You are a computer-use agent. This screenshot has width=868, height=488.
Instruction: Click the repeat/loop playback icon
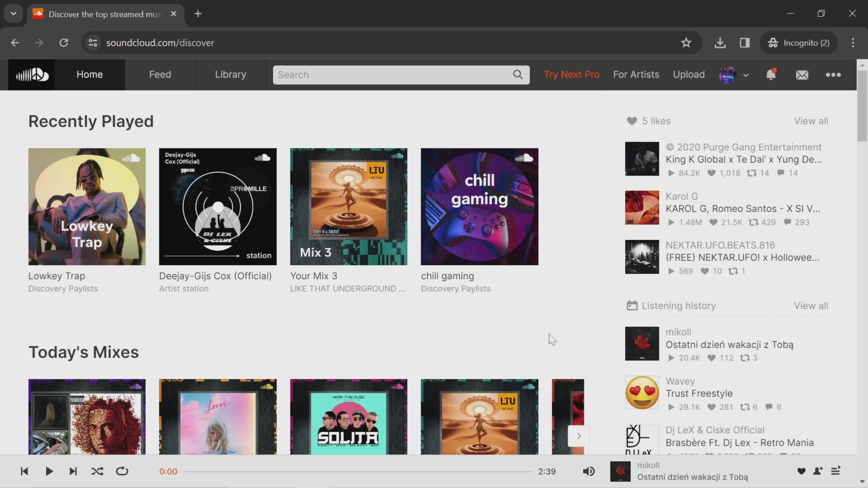click(122, 471)
